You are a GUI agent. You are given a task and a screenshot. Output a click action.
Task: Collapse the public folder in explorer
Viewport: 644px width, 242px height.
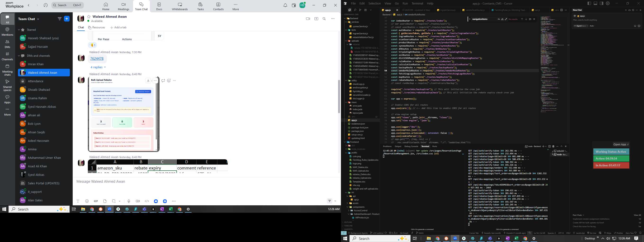point(346,153)
